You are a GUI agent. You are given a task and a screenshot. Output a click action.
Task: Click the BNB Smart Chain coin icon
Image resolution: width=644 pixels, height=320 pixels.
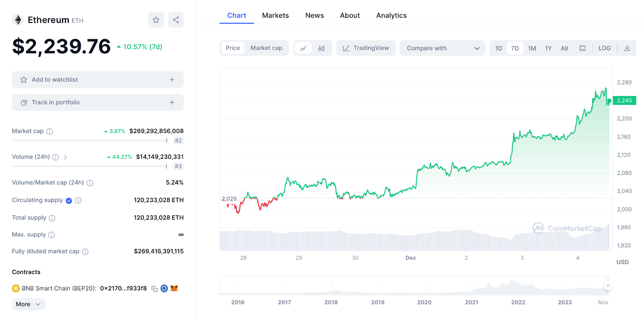pos(16,288)
